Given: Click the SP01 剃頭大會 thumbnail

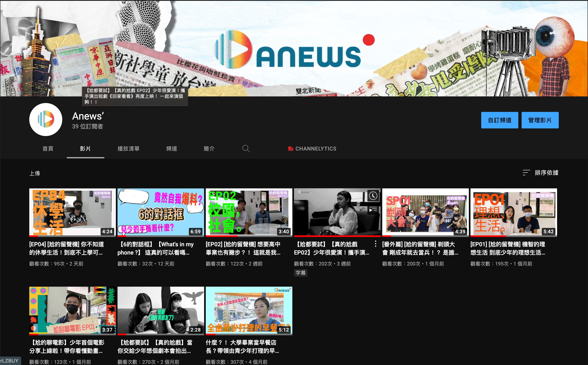Looking at the screenshot, I should 425,212.
